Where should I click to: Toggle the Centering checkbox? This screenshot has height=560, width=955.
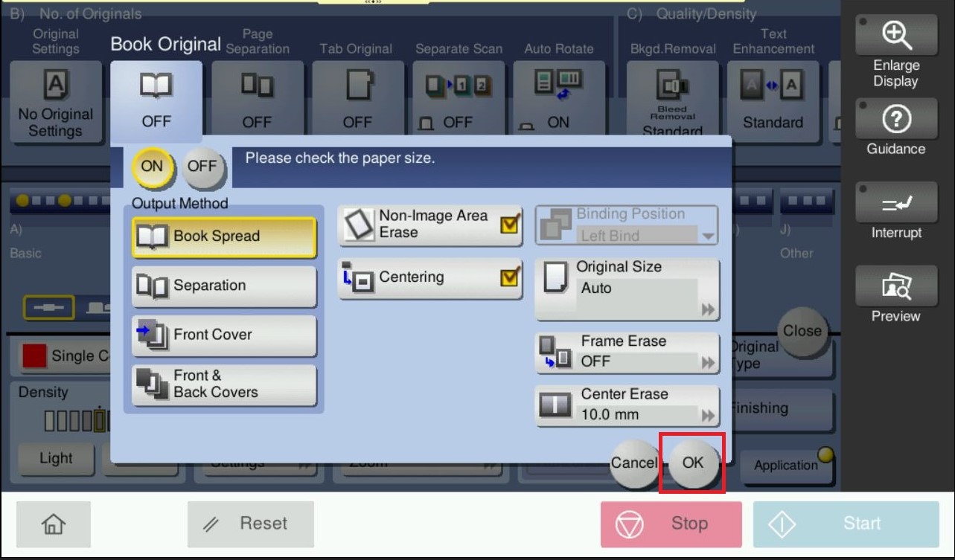coord(509,277)
